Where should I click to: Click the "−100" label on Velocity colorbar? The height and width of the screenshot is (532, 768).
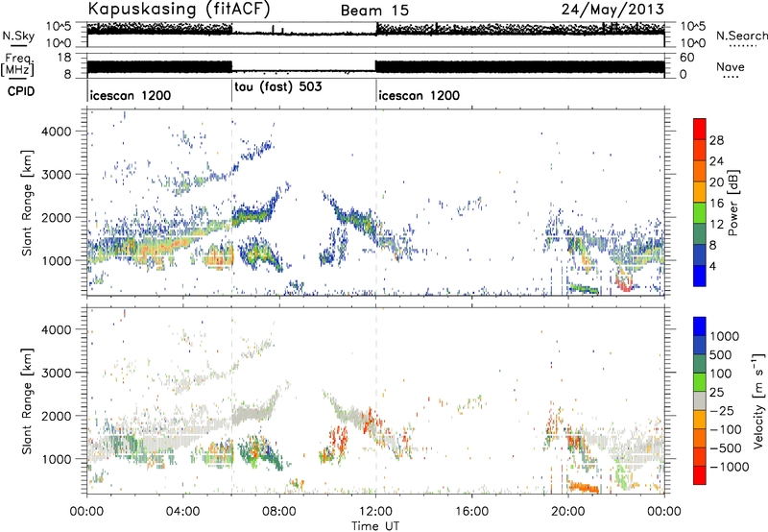pos(726,429)
